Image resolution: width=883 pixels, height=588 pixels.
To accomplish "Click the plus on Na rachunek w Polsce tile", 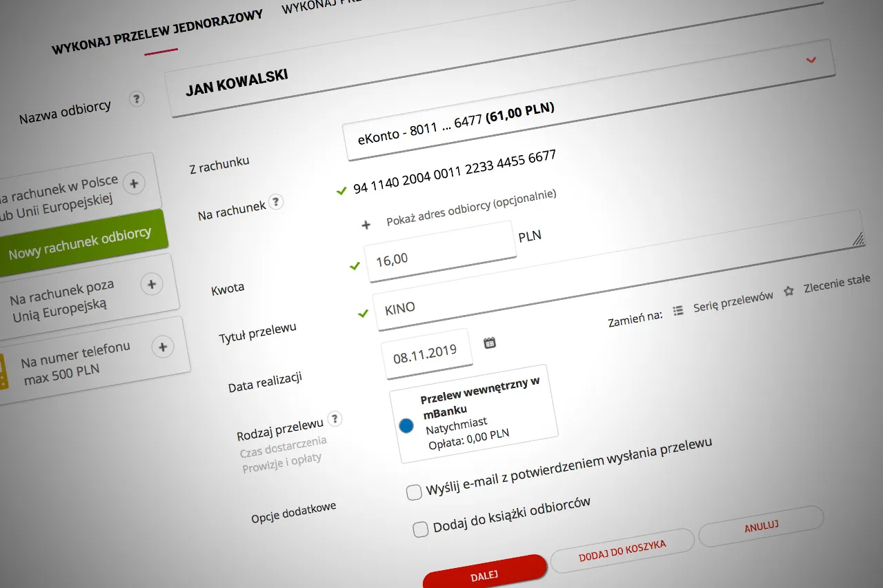I will click(x=134, y=183).
